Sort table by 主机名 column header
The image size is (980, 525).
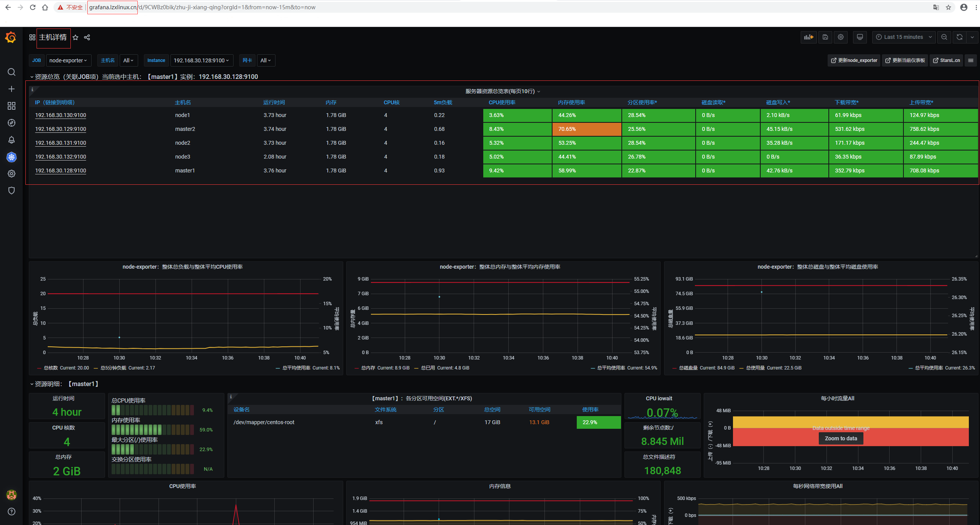(x=183, y=102)
